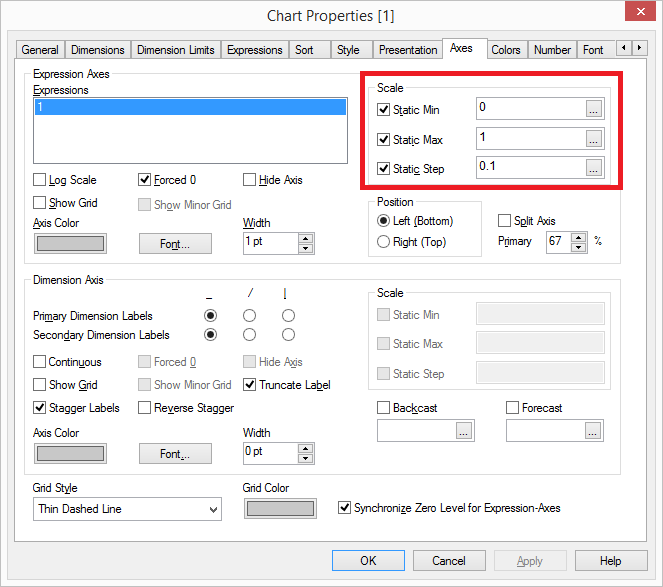Toggle Truncate Label checkbox

click(250, 385)
